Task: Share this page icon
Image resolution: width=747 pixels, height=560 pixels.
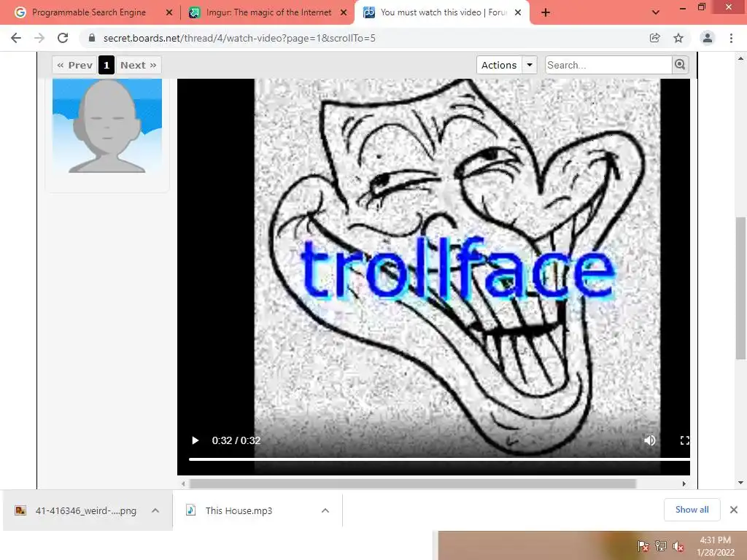Action: [655, 38]
